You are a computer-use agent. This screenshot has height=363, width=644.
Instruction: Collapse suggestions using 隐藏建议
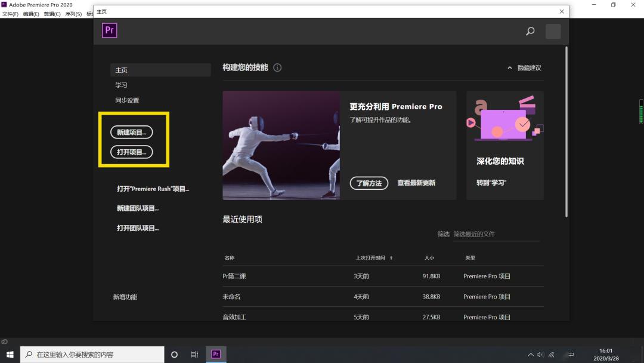(524, 68)
